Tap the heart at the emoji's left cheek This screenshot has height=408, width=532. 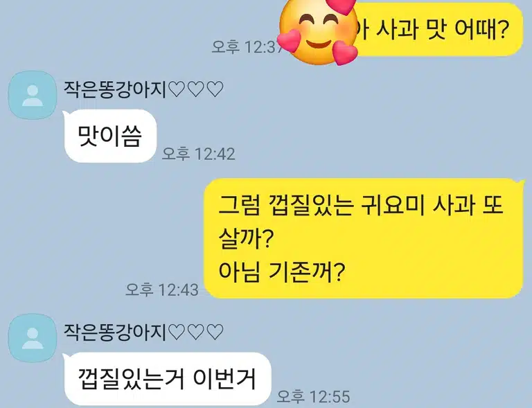[x=290, y=41]
